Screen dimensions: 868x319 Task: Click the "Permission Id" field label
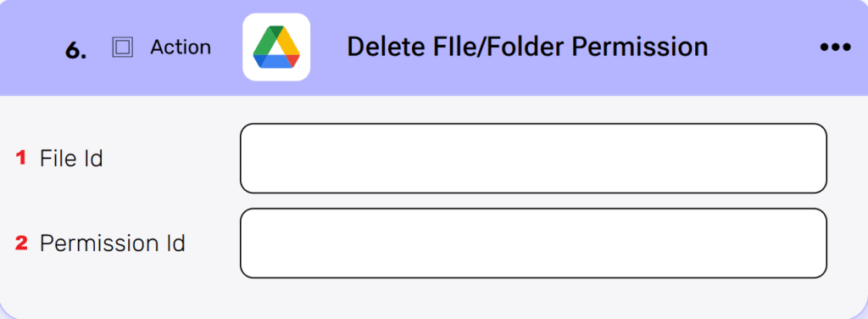[113, 243]
